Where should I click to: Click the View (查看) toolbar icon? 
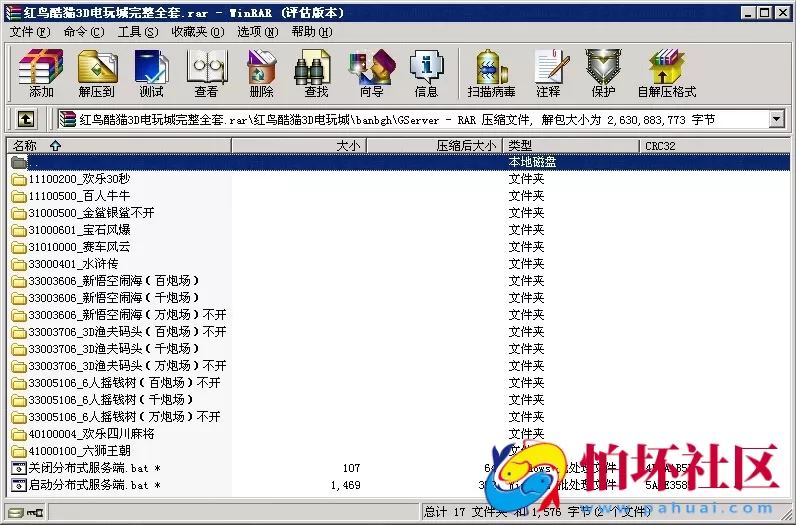click(x=206, y=73)
